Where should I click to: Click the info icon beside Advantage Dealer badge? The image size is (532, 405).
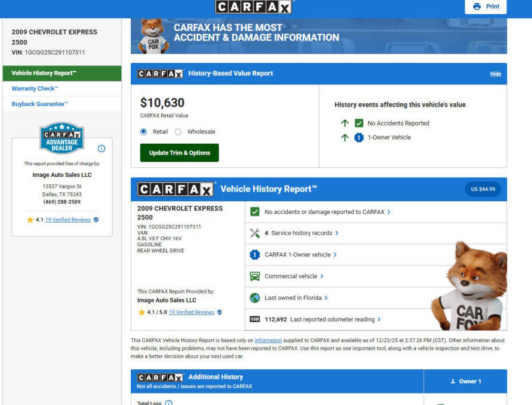101,148
